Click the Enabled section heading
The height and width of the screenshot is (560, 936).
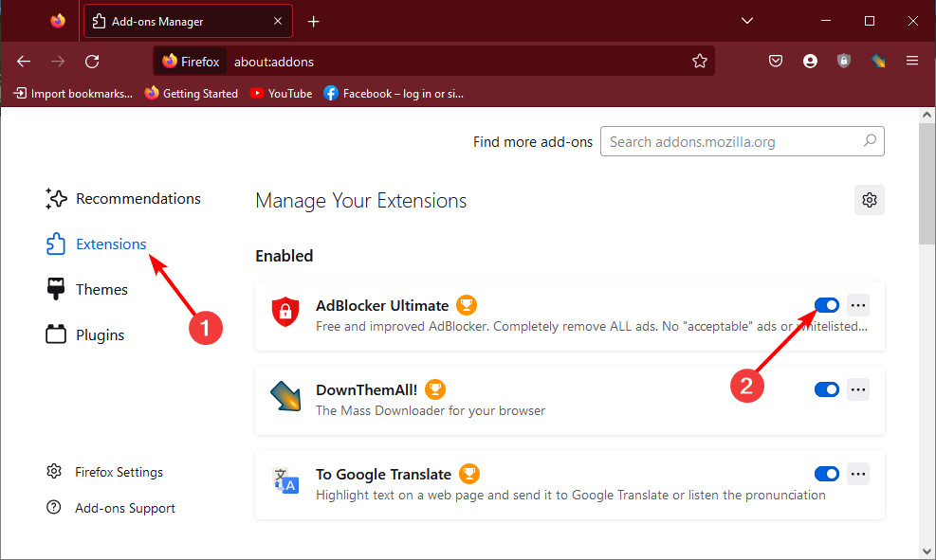[x=284, y=256]
